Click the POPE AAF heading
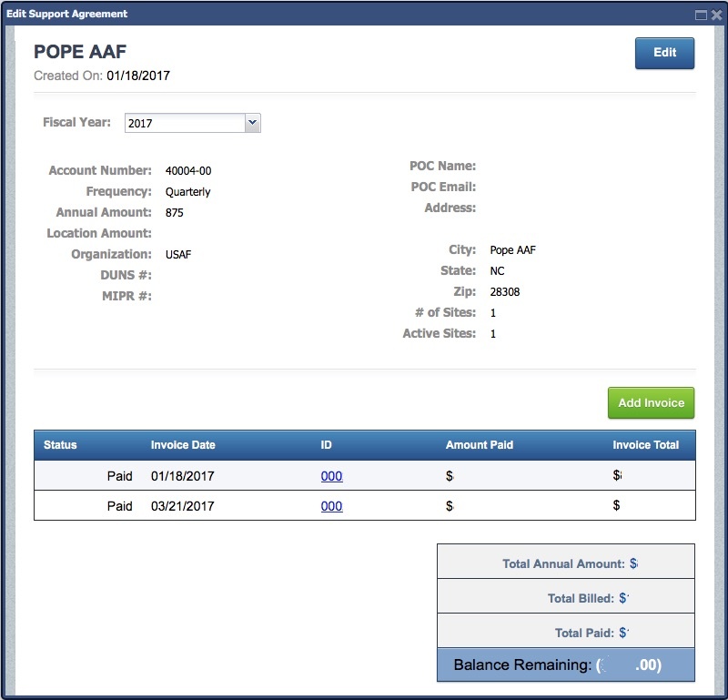This screenshot has width=728, height=700. [80, 52]
